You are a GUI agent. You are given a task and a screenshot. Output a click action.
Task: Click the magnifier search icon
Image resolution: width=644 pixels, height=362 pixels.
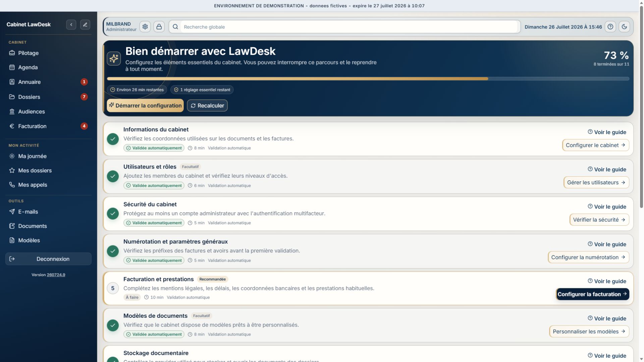[x=175, y=27]
